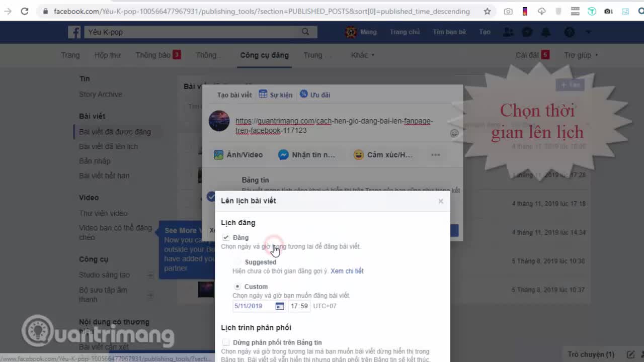This screenshot has height=362, width=644.
Task: Open Trò chuyện (1) chat bar
Action: 591,354
